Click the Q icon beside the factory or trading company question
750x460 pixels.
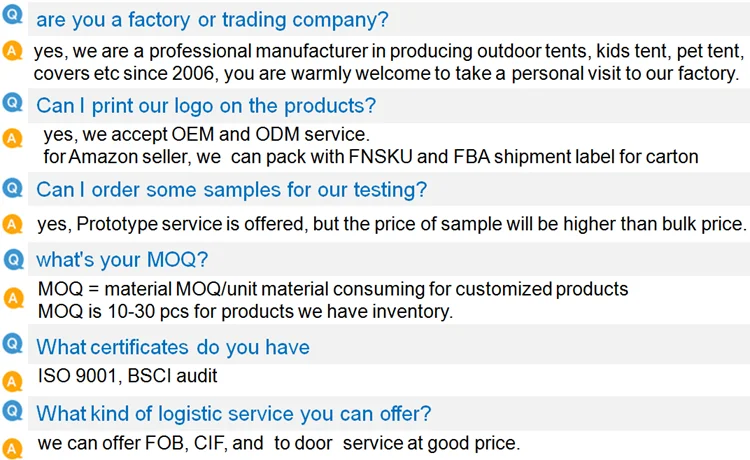[x=12, y=19]
